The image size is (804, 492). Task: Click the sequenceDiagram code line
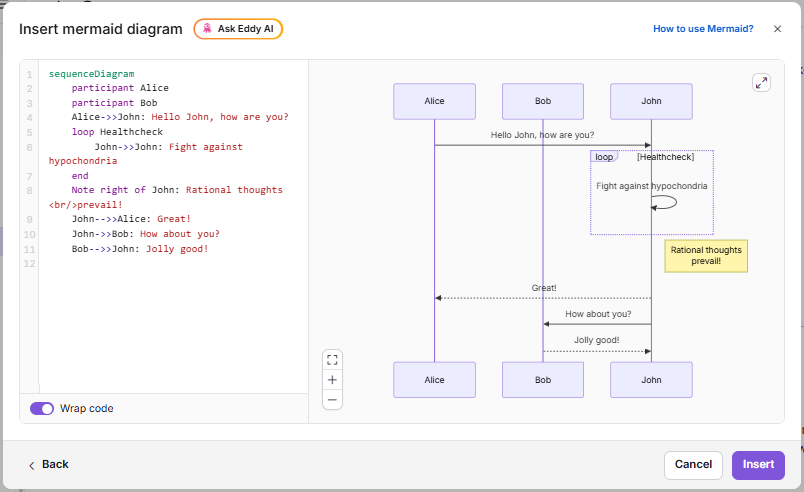click(91, 74)
